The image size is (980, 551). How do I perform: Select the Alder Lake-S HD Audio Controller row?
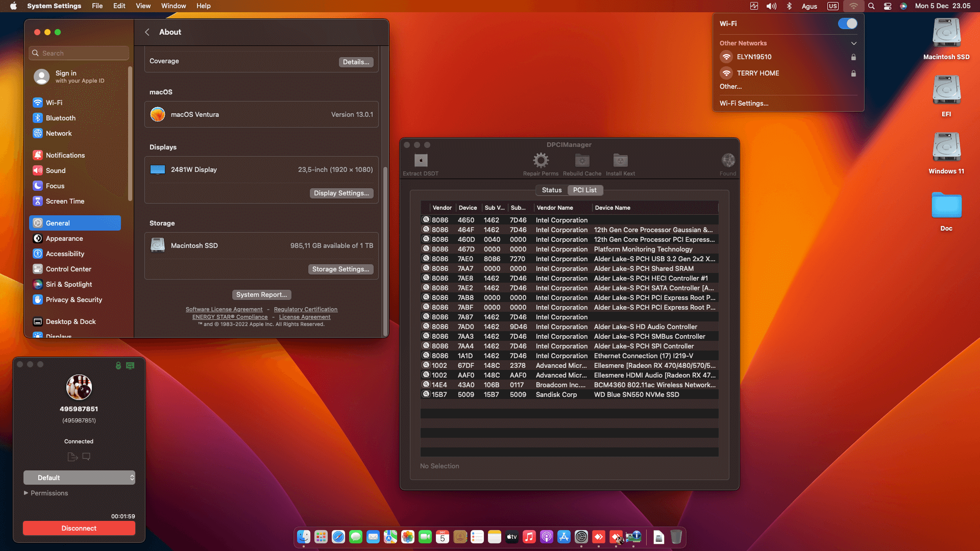[570, 327]
